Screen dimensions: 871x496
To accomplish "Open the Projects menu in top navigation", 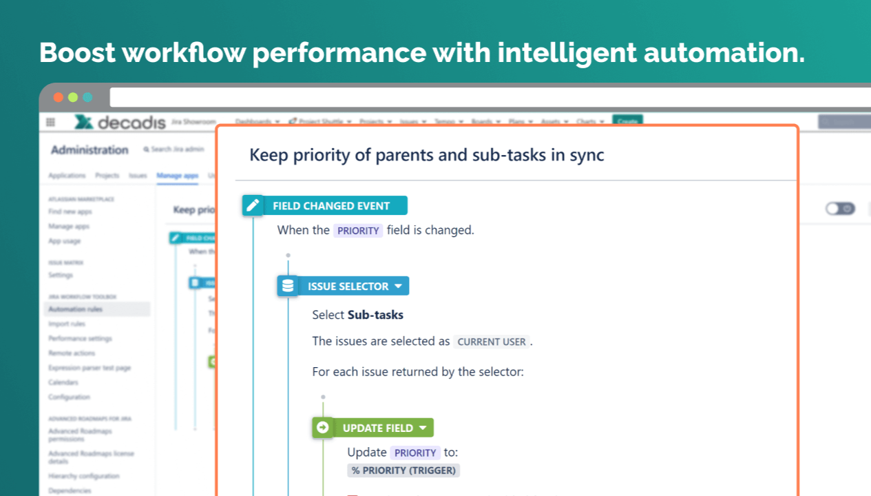I will (x=376, y=122).
